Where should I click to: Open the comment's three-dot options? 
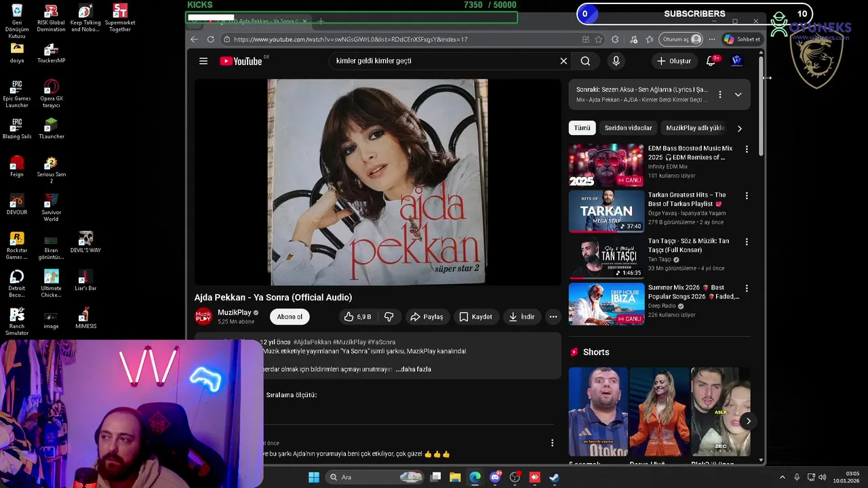(552, 443)
